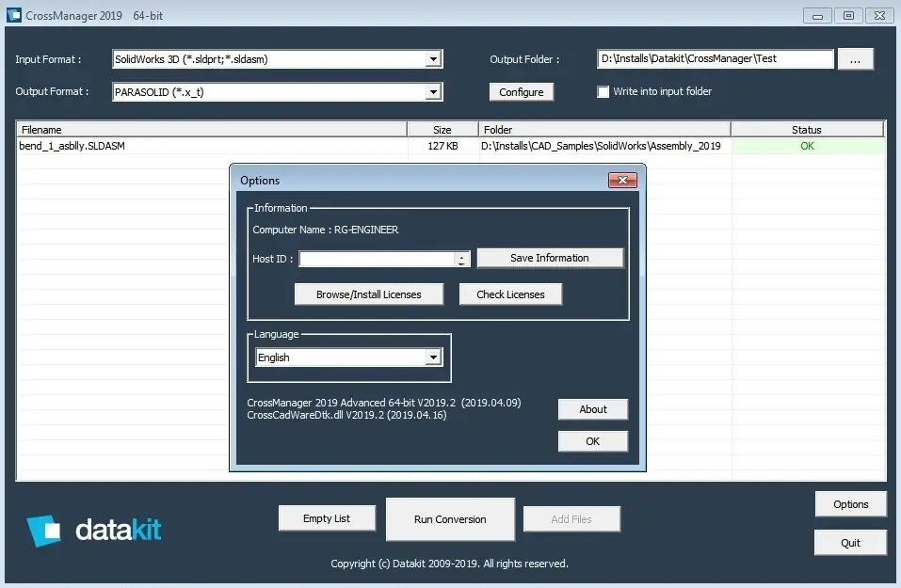Sort by Status column header
Image resolution: width=901 pixels, height=588 pixels.
point(807,129)
